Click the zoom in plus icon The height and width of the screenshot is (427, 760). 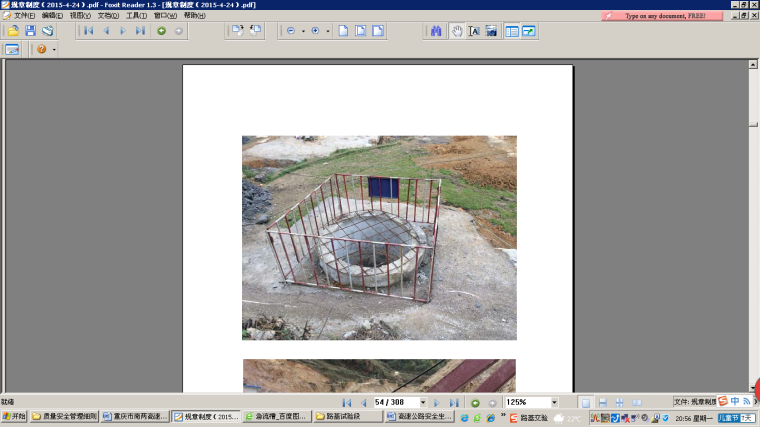coord(316,31)
